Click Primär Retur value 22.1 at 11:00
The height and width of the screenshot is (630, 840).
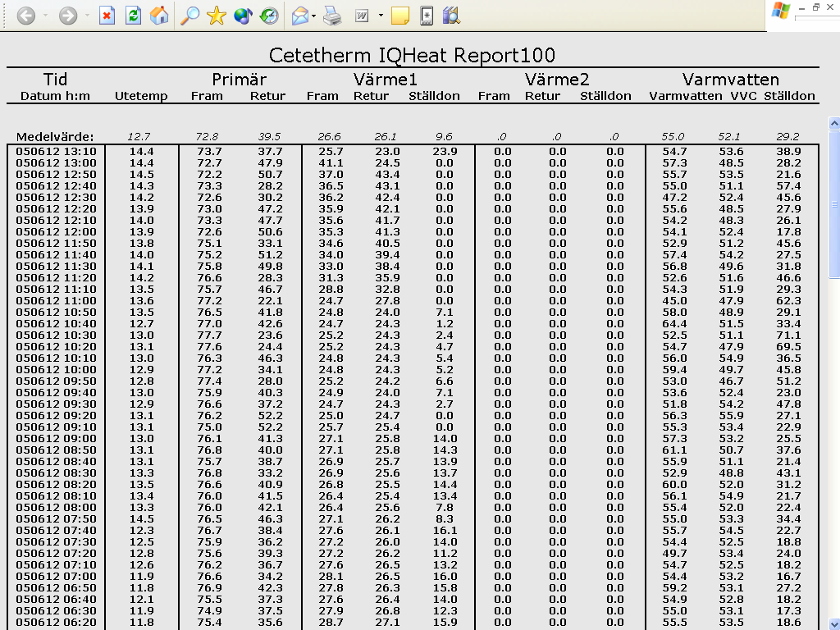tap(270, 300)
